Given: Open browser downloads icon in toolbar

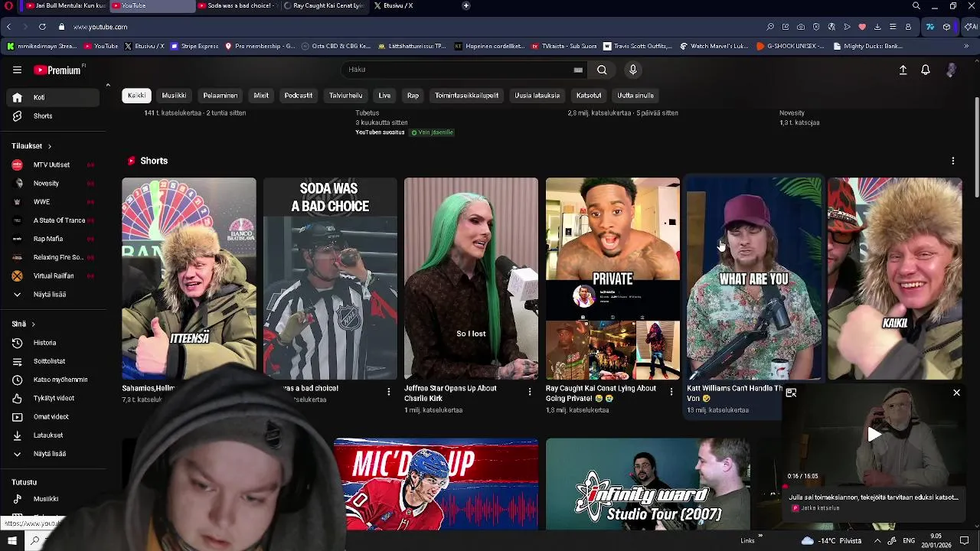Looking at the screenshot, I should (x=877, y=27).
